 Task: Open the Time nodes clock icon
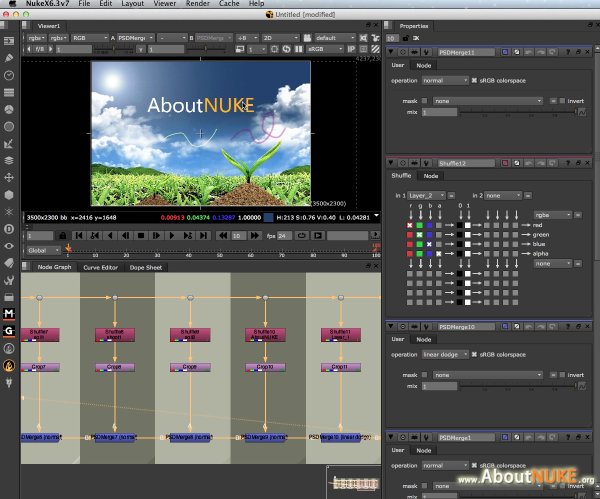[x=9, y=75]
